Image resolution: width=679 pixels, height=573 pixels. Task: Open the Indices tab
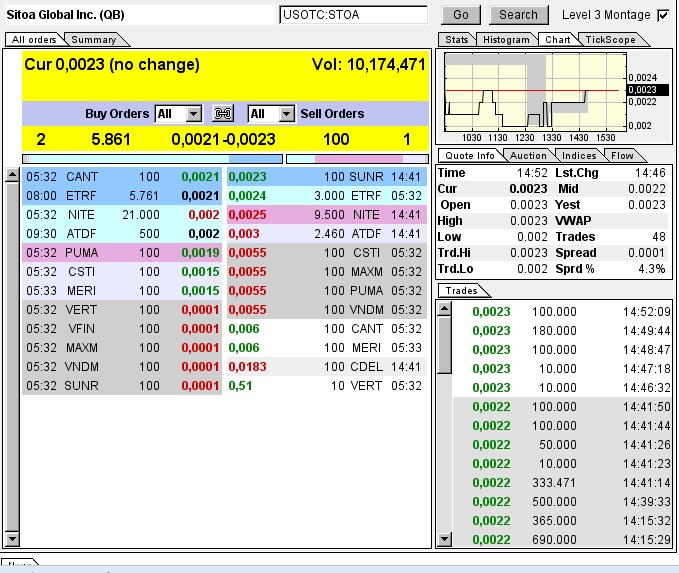579,155
